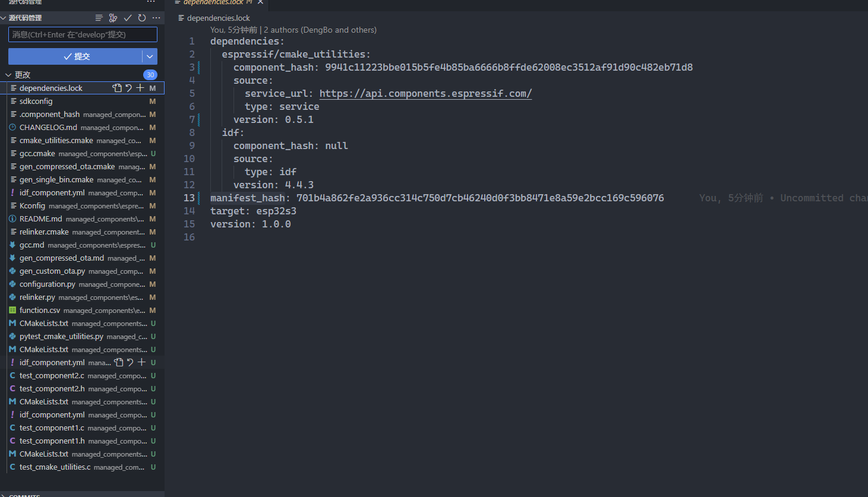Image resolution: width=868 pixels, height=497 pixels.
Task: Click the 'version: 1.0.0' line
Action: [x=250, y=224]
